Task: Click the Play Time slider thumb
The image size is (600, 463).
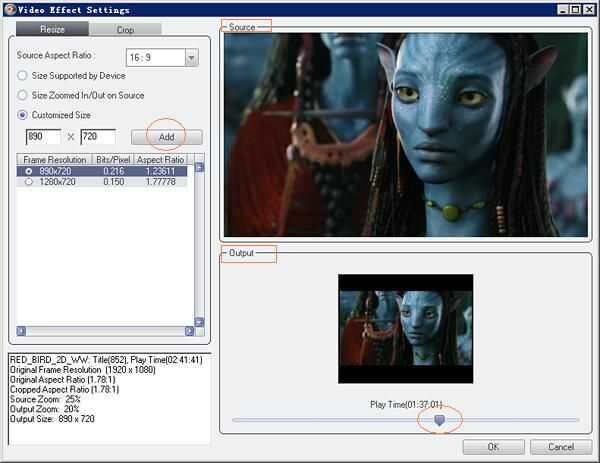Action: pyautogui.click(x=439, y=420)
